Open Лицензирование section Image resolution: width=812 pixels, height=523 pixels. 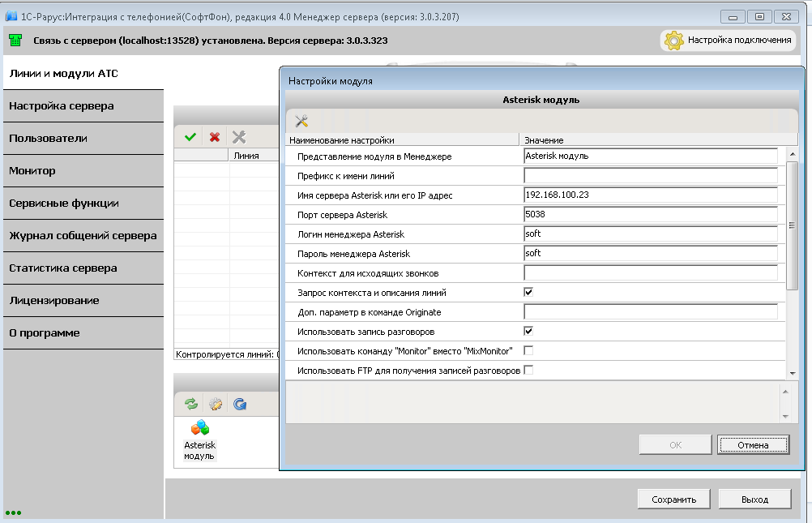tap(83, 300)
